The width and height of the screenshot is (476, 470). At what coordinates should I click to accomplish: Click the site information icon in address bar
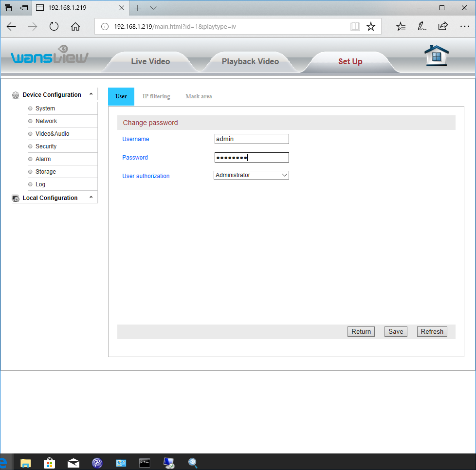105,27
